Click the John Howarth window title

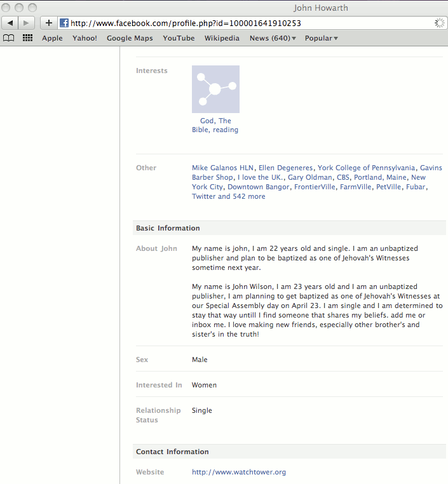(x=320, y=8)
